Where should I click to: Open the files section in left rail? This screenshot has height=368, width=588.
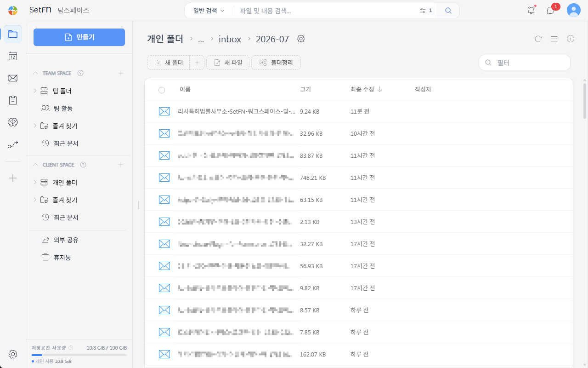point(13,34)
